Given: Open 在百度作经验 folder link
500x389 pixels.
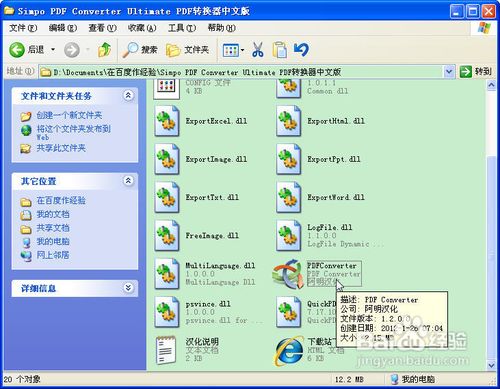Looking at the screenshot, I should [61, 200].
